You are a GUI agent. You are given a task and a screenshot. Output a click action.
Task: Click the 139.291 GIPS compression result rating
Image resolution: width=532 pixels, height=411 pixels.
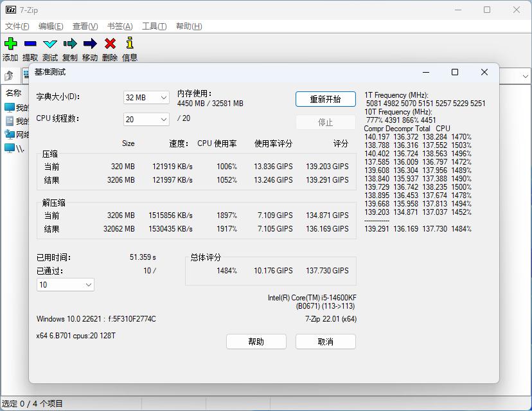(327, 179)
